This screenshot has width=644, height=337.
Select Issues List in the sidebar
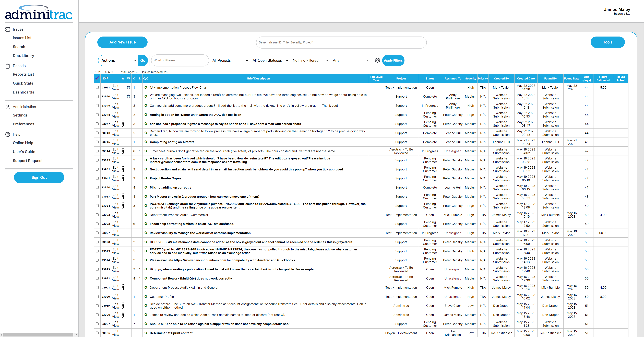click(22, 38)
